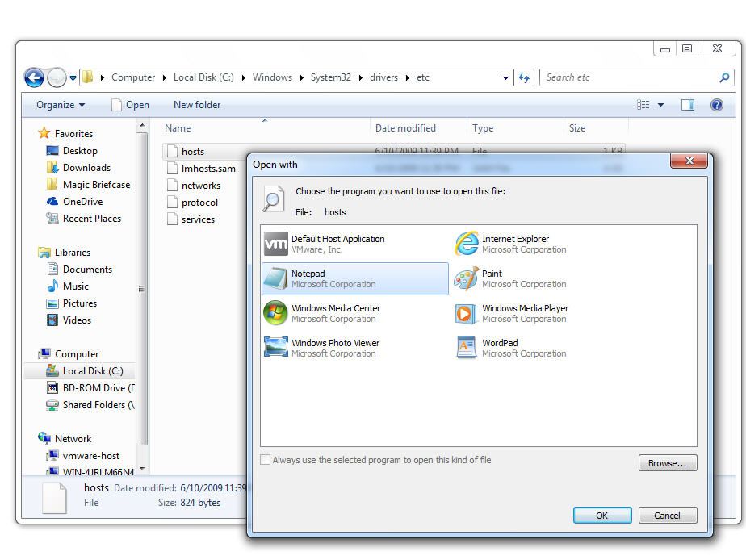
Task: Toggle the preview pane icon
Action: (688, 105)
